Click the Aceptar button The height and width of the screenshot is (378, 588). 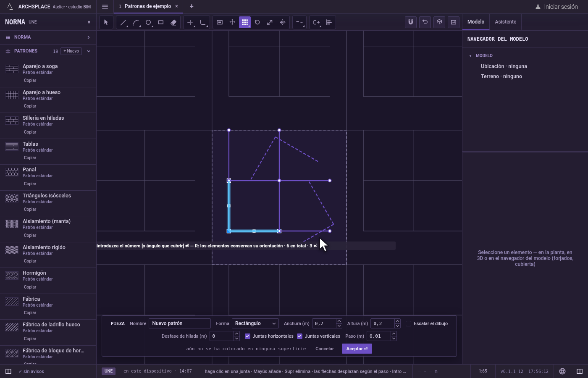(x=357, y=349)
